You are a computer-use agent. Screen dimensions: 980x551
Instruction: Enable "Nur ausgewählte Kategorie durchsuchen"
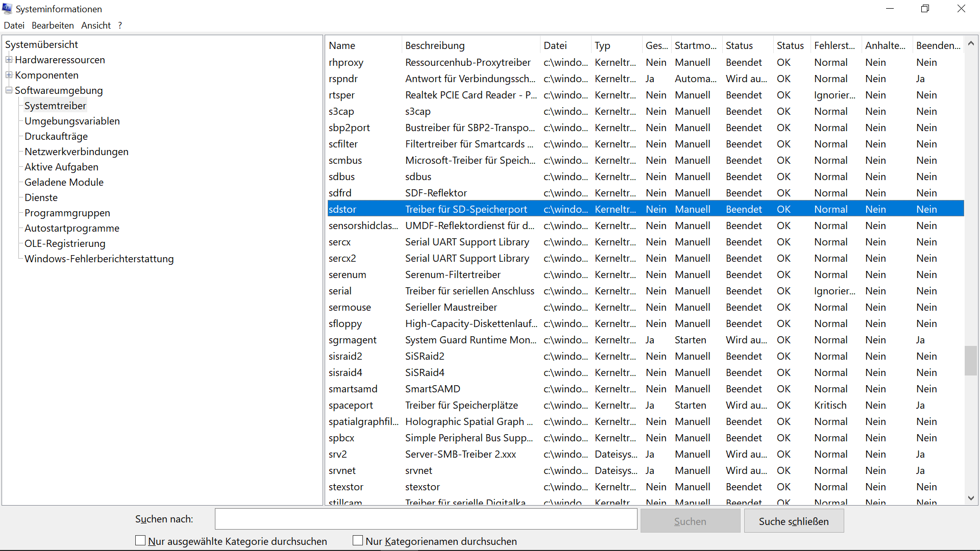139,540
